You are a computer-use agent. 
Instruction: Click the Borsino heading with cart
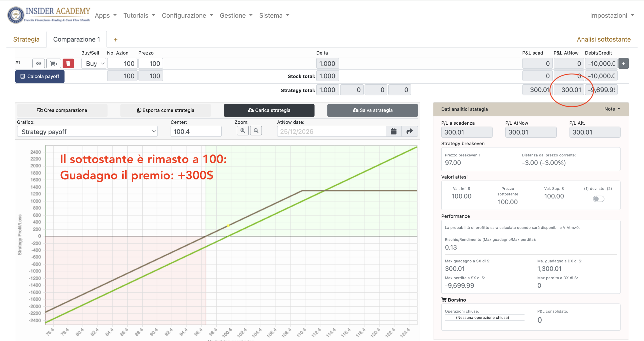click(454, 300)
